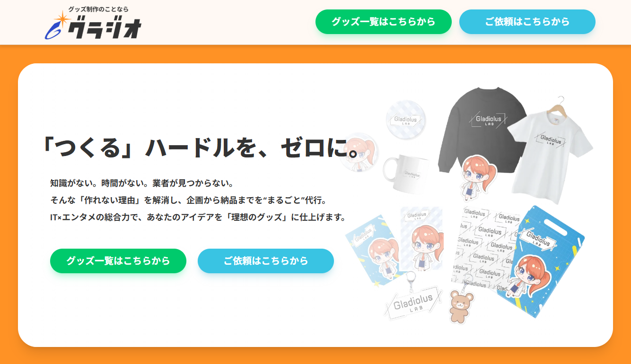Screen dimensions: 631x364
Task: Click the グラジオ logo in header
Action: (93, 23)
